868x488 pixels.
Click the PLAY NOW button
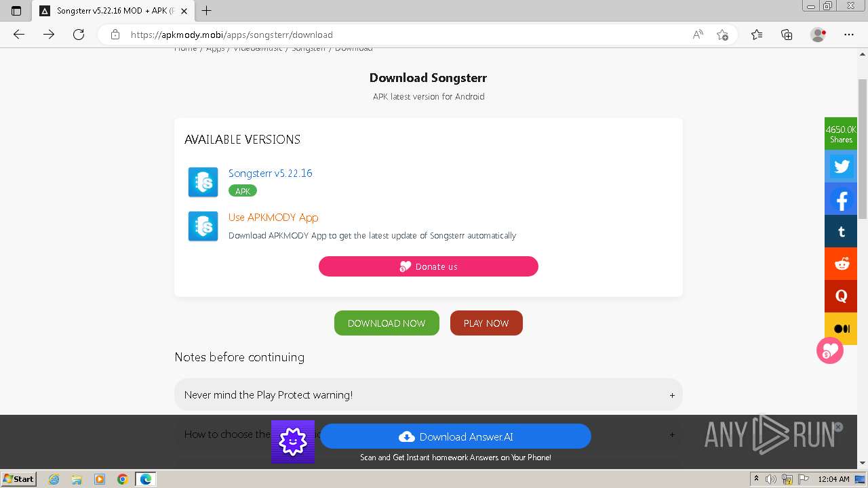[x=486, y=323]
